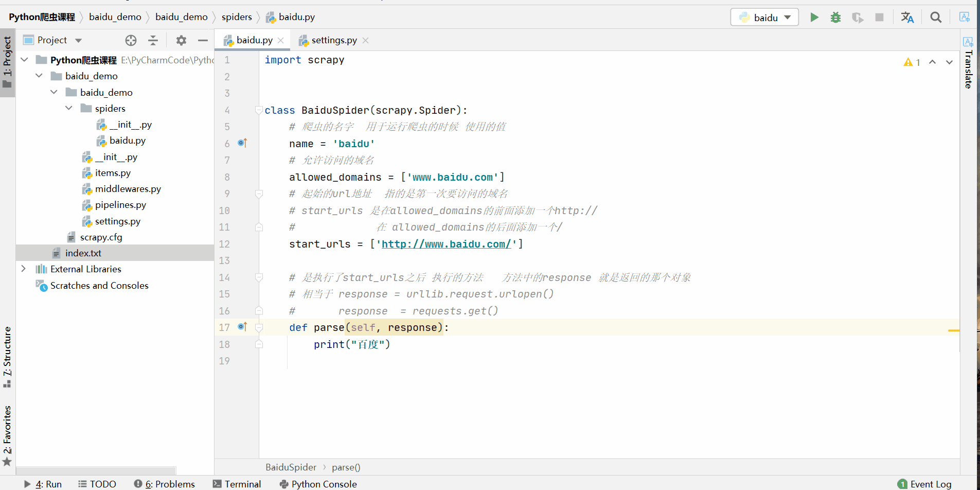This screenshot has height=490, width=980.
Task: Select the scroll-from-source target icon
Action: tap(131, 40)
